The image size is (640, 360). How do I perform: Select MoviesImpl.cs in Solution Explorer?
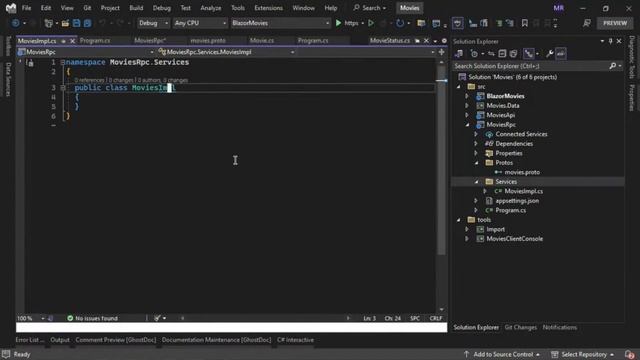coord(523,191)
